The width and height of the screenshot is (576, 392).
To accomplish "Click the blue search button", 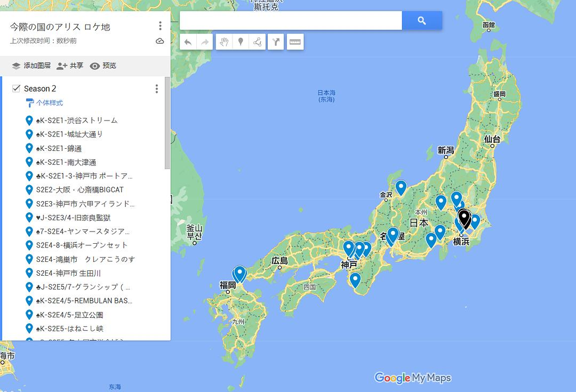I will (x=422, y=21).
